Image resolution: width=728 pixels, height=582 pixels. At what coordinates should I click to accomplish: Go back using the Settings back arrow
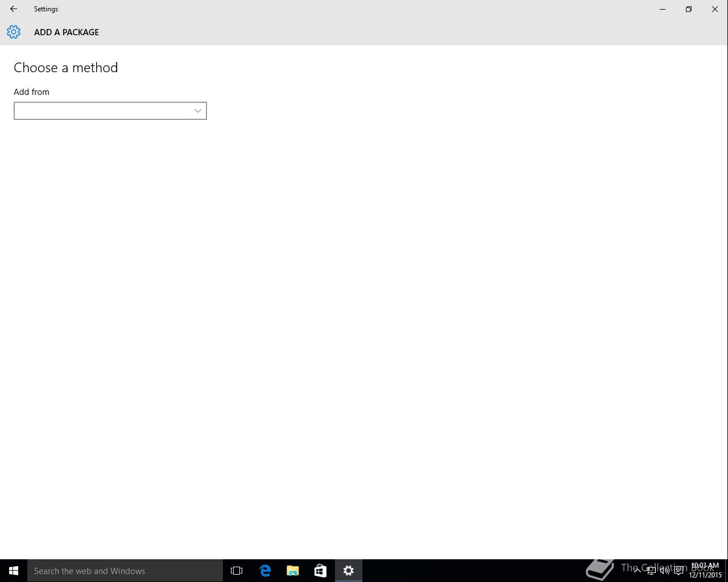click(x=13, y=9)
